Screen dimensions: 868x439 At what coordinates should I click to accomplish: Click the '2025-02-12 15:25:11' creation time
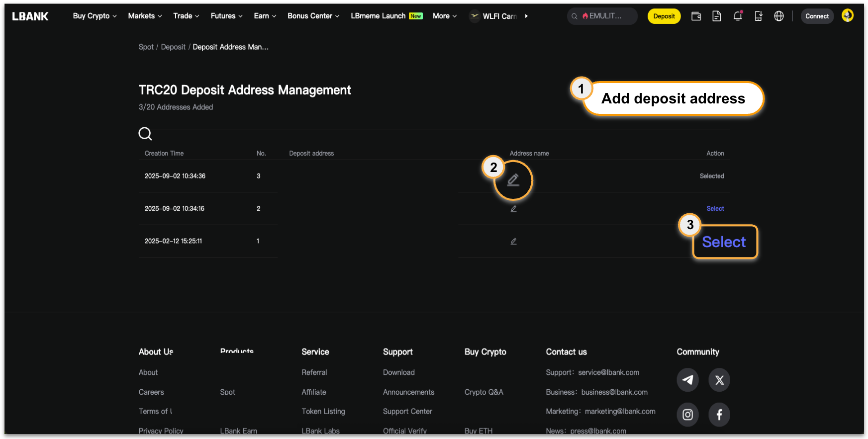[174, 241]
